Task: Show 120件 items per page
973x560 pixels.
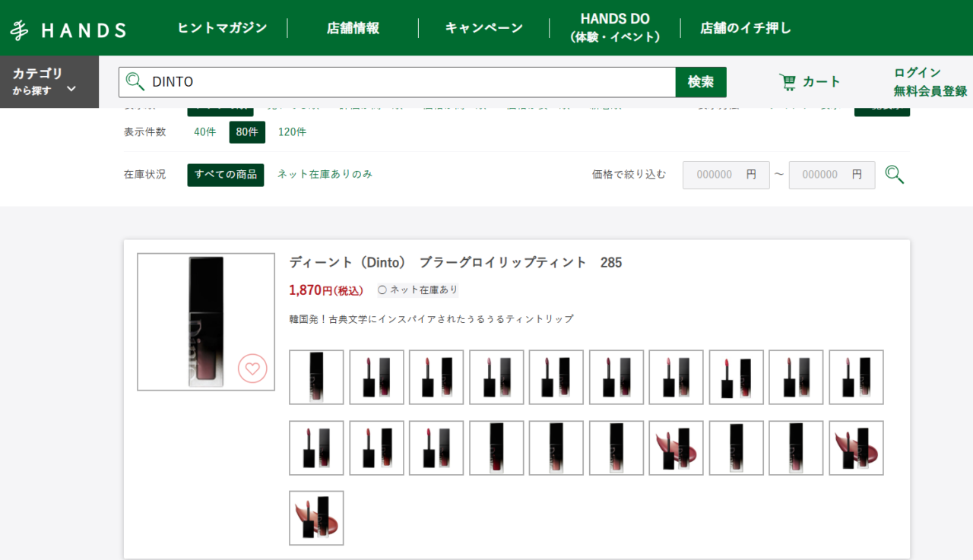Action: pyautogui.click(x=292, y=132)
